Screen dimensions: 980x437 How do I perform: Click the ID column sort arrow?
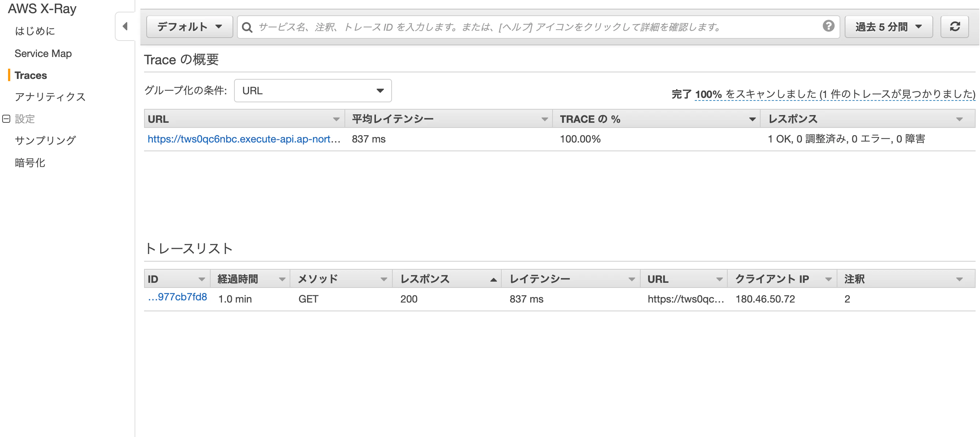(x=201, y=280)
